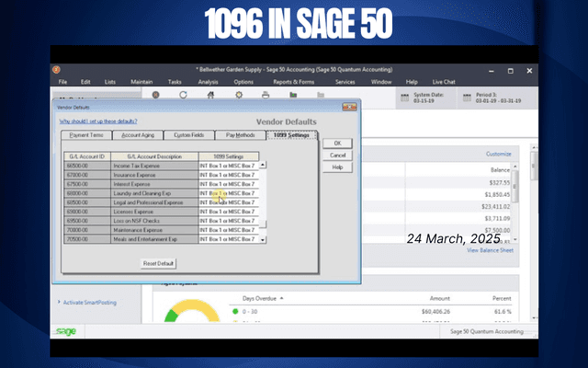Open 1099 setting for Licenses Expense
This screenshot has width=588, height=368.
229,212
